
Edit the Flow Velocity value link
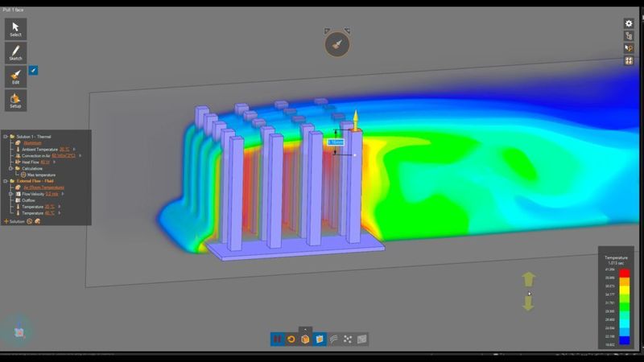52,194
